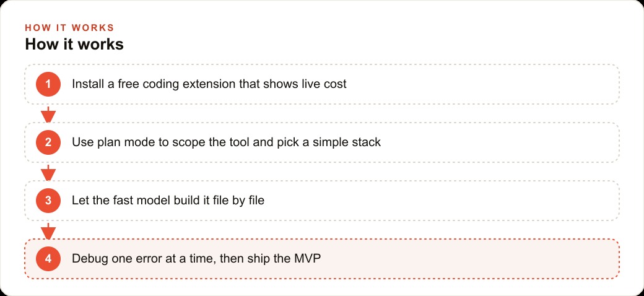Click the bold 'How it works' heading

[74, 45]
